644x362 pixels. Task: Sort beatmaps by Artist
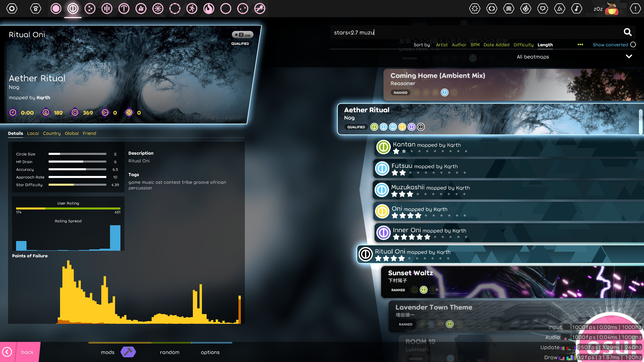442,45
